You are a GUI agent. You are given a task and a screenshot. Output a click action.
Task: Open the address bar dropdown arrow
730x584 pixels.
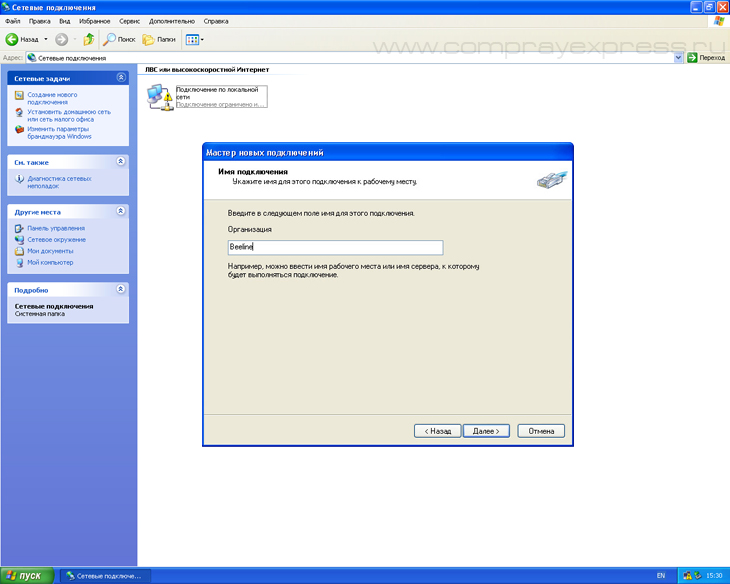click(x=679, y=58)
